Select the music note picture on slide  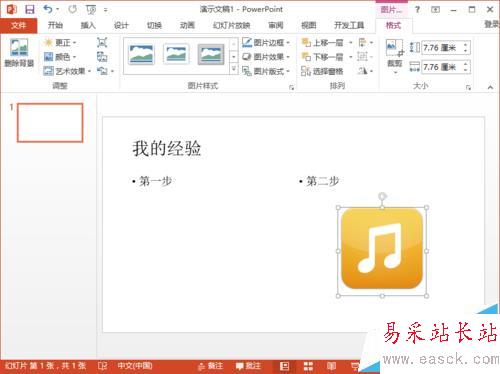pyautogui.click(x=382, y=252)
